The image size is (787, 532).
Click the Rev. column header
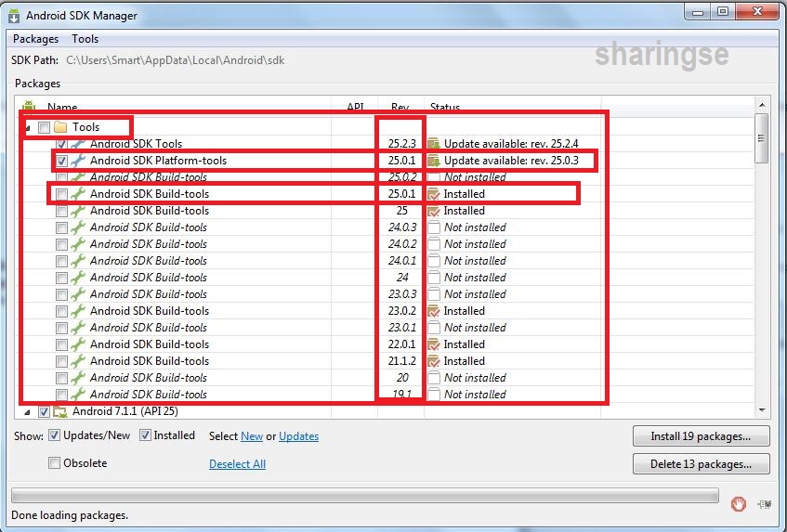[400, 107]
